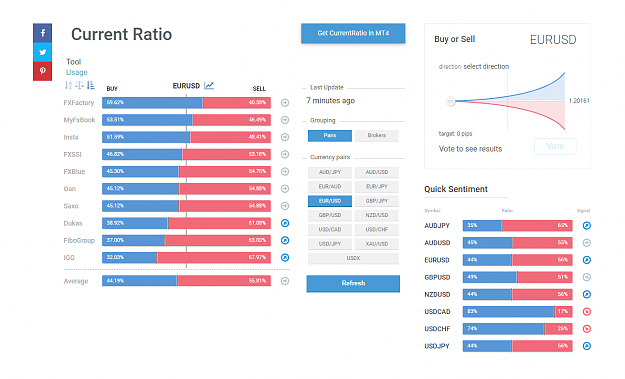Click the blue signal icon for IGG
The image size is (625, 379).
tap(285, 257)
